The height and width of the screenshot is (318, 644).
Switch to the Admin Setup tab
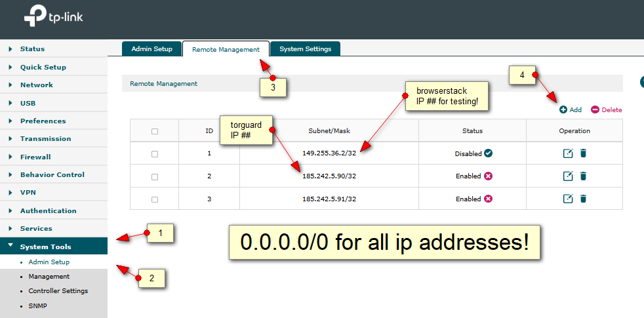[x=151, y=49]
